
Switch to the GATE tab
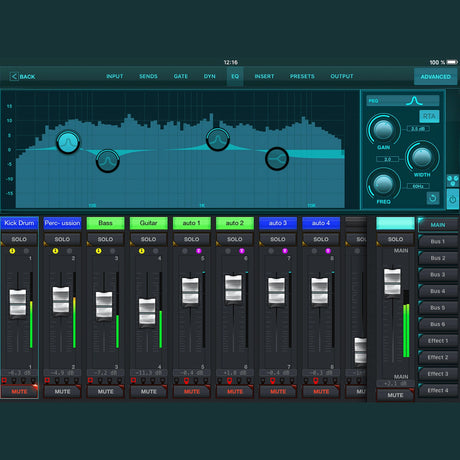tap(181, 76)
